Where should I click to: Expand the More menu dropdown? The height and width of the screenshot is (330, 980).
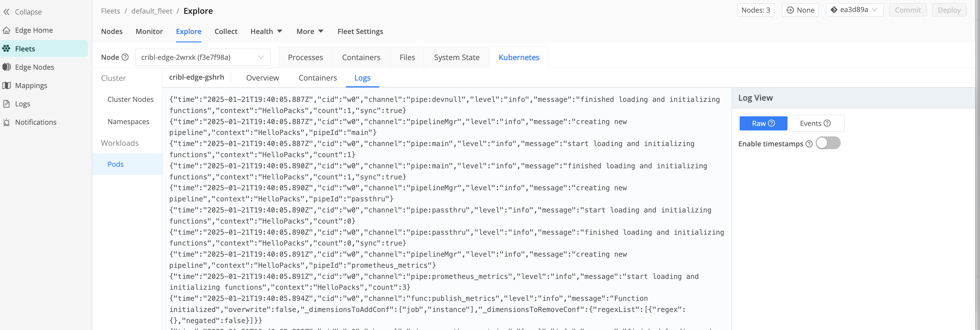point(309,32)
